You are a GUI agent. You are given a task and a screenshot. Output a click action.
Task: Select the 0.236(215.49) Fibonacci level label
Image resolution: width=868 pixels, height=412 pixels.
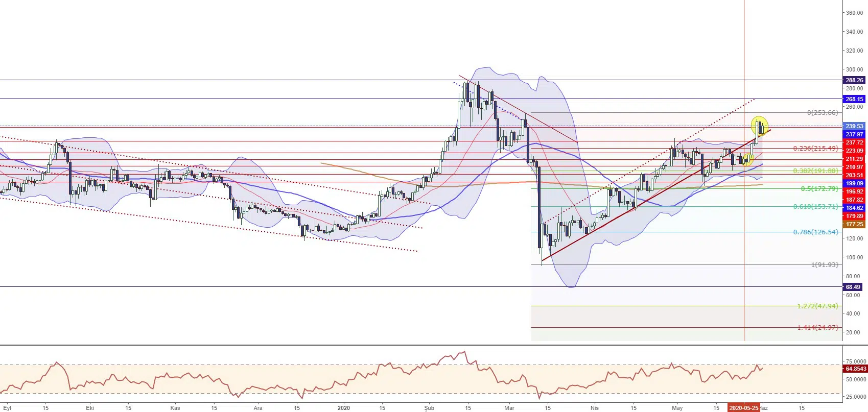click(815, 149)
